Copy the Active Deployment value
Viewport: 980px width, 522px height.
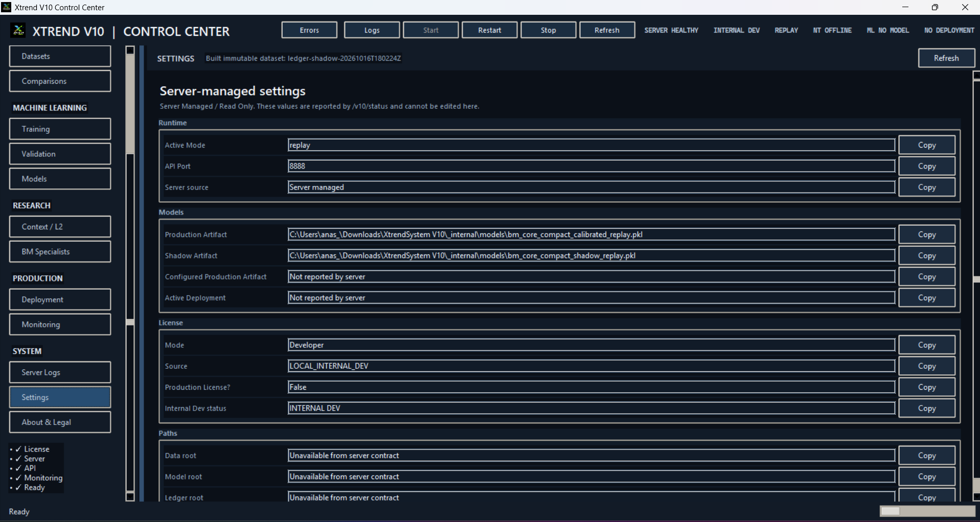927,298
